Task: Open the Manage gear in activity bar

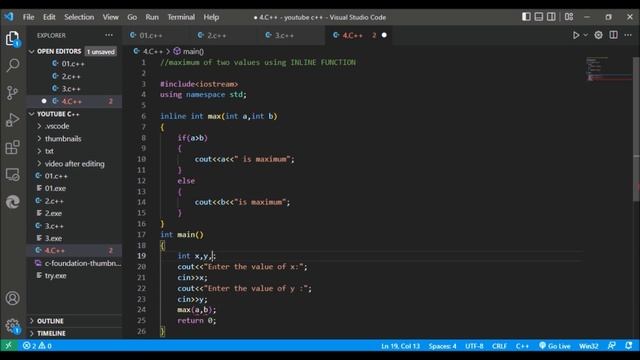Action: click(x=13, y=326)
